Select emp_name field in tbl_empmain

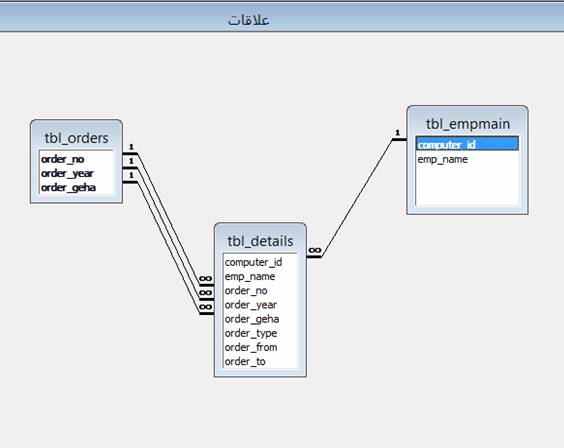[x=467, y=159]
